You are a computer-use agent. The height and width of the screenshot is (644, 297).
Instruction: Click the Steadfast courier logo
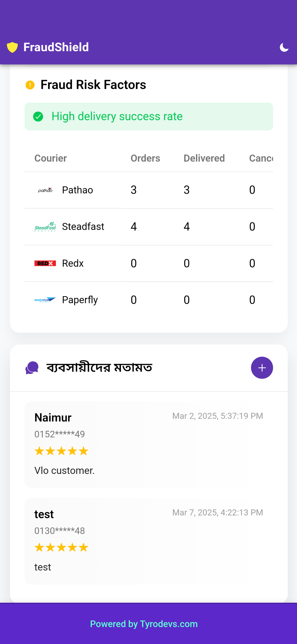(45, 227)
